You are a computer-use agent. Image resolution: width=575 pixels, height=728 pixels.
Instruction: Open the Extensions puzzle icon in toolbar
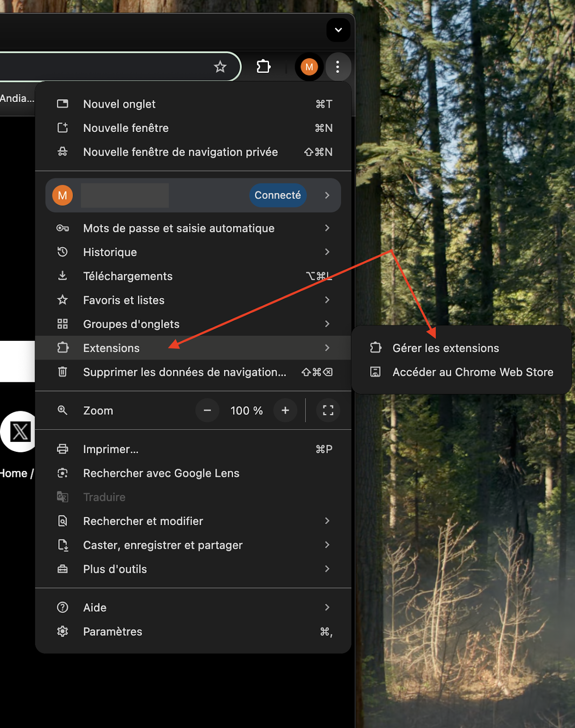(x=264, y=67)
